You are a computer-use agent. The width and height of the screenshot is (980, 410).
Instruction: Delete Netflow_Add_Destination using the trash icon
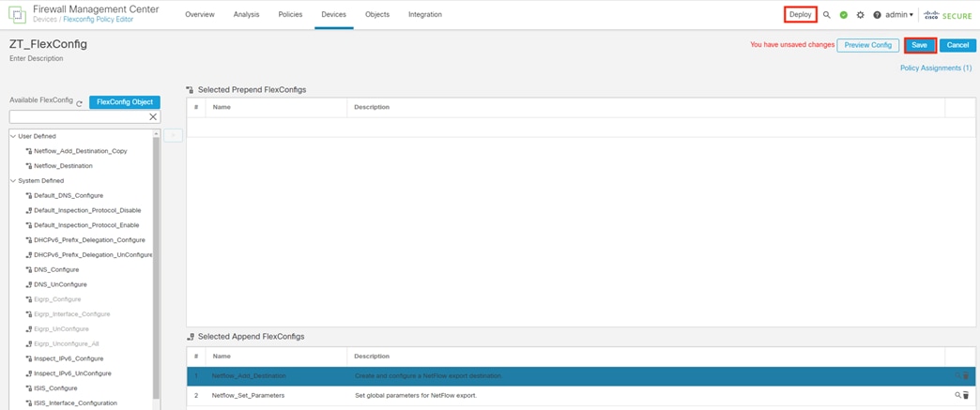click(x=966, y=375)
